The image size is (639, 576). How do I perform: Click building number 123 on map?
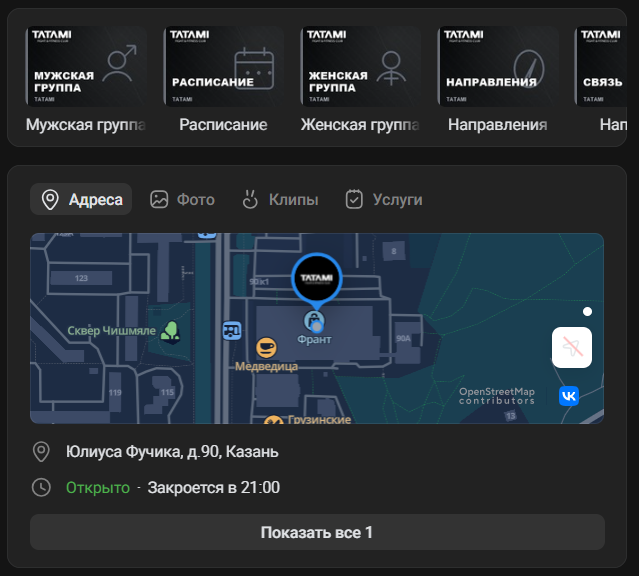pyautogui.click(x=81, y=278)
